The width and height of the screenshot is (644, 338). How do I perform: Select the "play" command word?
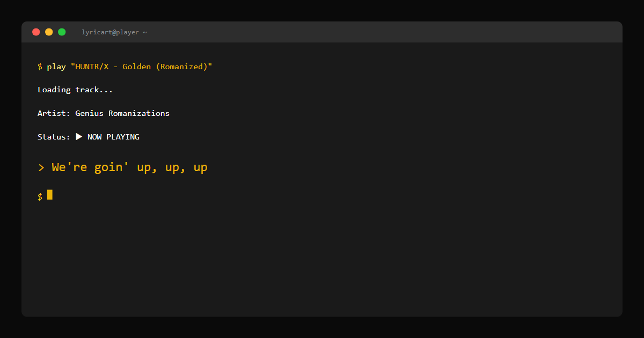(x=56, y=67)
